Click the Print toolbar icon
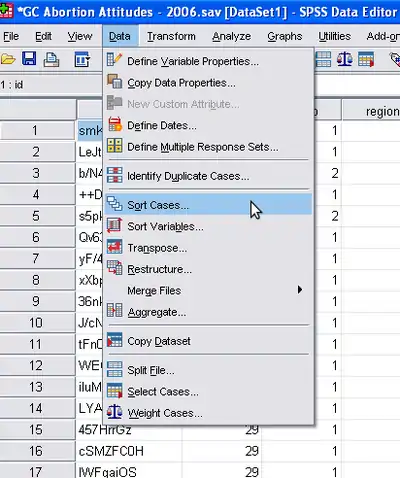 coord(51,60)
